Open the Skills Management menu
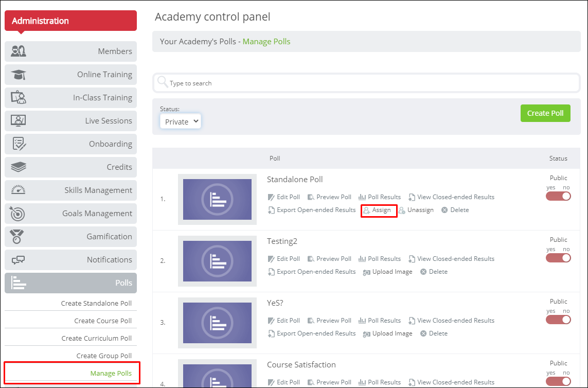This screenshot has width=588, height=388. [x=70, y=190]
